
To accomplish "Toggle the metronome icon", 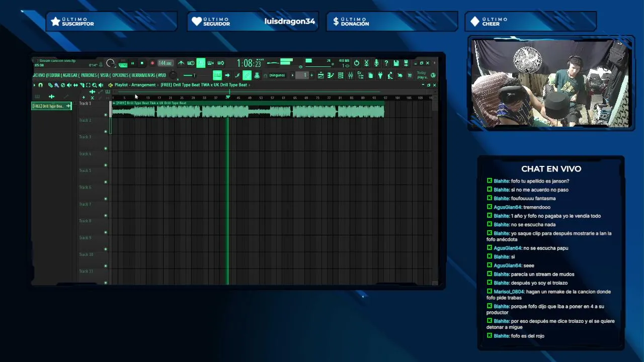I will (181, 63).
